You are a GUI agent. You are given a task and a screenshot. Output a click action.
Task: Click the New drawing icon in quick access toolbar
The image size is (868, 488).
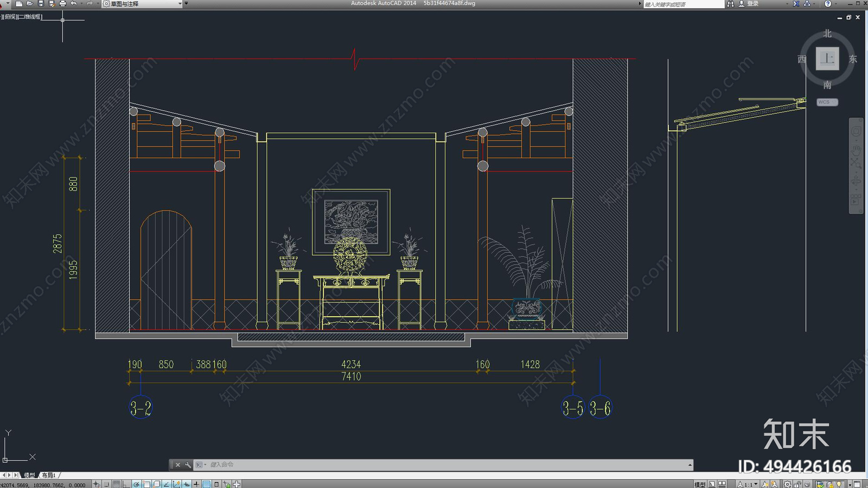[19, 4]
